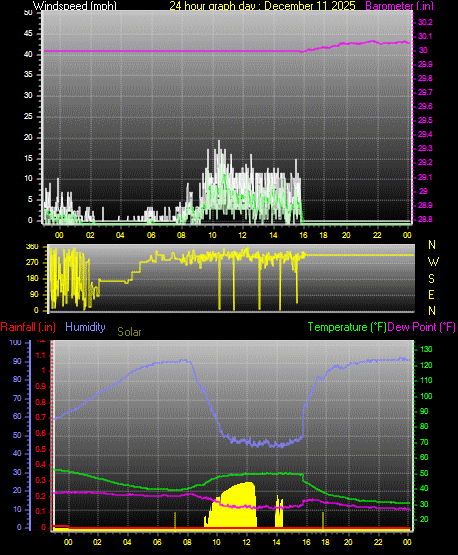Click the green "110" temperature axis value
Image resolution: width=458 pixels, height=555 pixels.
tap(426, 381)
